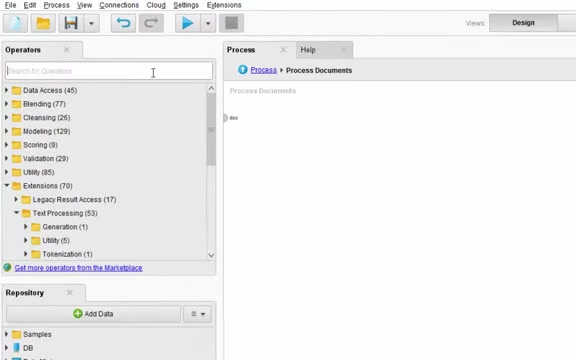The height and width of the screenshot is (360, 576).
Task: Click the Search for Operators field
Action: 109,71
